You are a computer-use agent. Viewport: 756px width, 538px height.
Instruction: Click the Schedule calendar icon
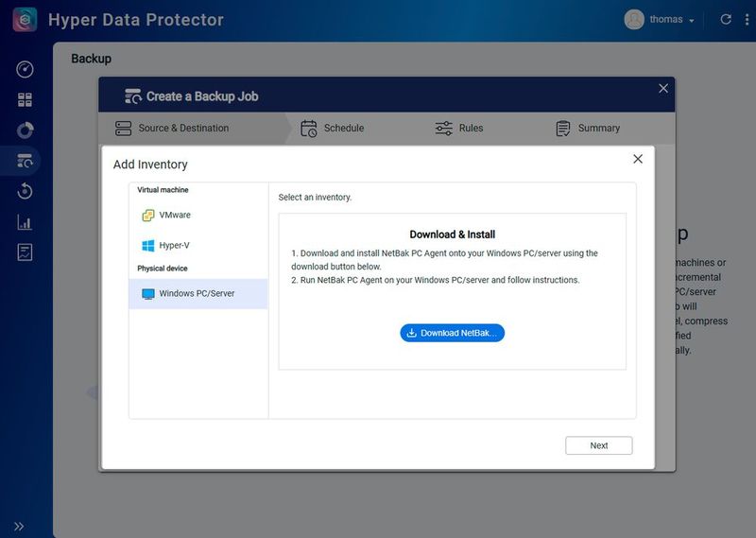coord(309,129)
